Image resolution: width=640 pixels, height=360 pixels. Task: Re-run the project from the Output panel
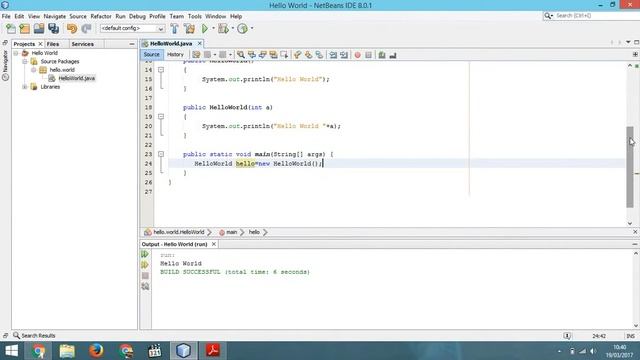(x=145, y=254)
